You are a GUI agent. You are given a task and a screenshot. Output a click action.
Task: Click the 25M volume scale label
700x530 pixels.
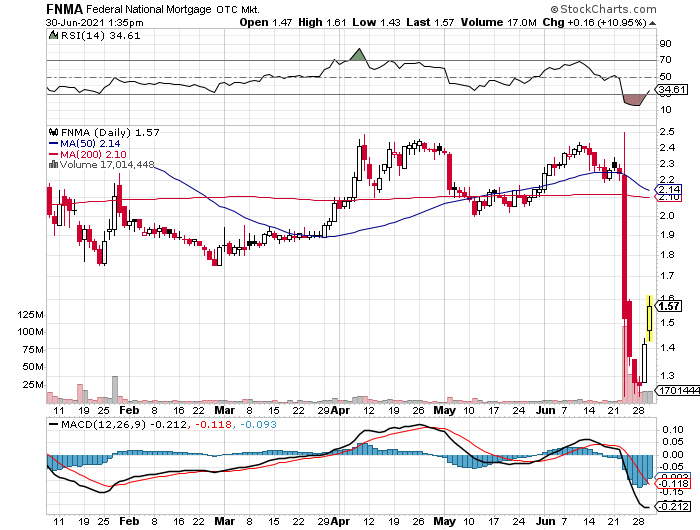[33, 385]
